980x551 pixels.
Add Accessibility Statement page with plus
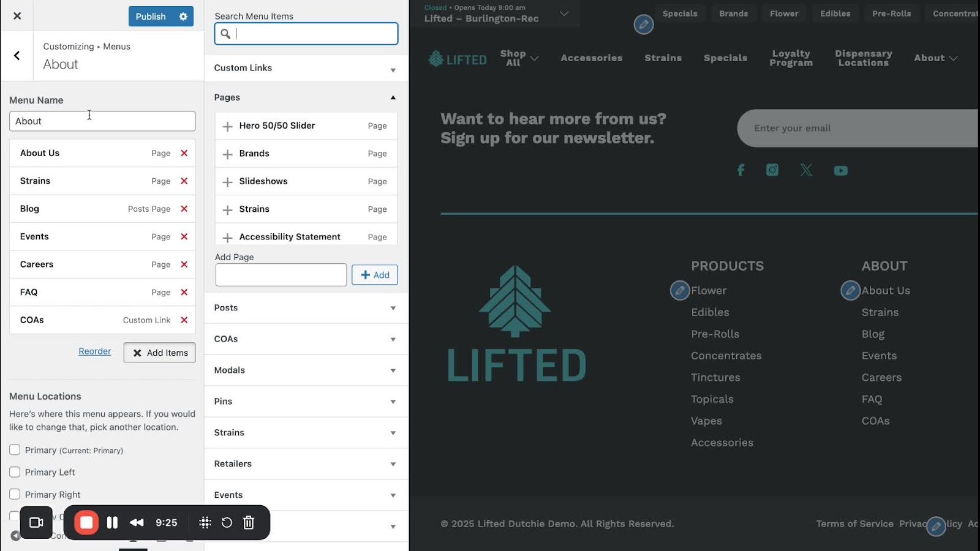(227, 238)
